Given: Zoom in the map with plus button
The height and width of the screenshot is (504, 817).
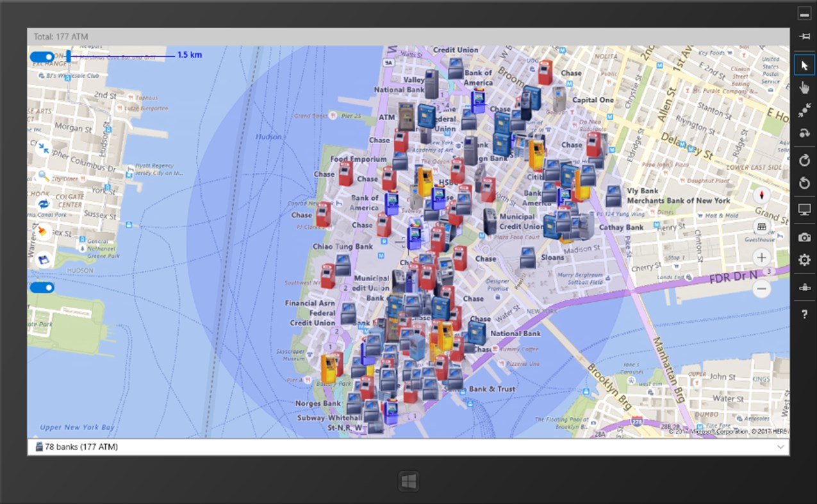Looking at the screenshot, I should pyautogui.click(x=761, y=257).
